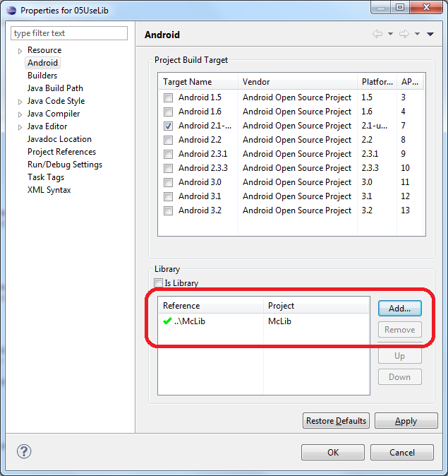
Task: Confirm with the OK button
Action: [x=333, y=452]
